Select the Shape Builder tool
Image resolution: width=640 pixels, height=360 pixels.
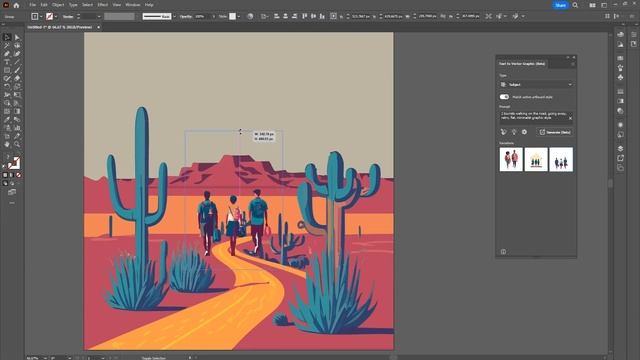coord(7,103)
